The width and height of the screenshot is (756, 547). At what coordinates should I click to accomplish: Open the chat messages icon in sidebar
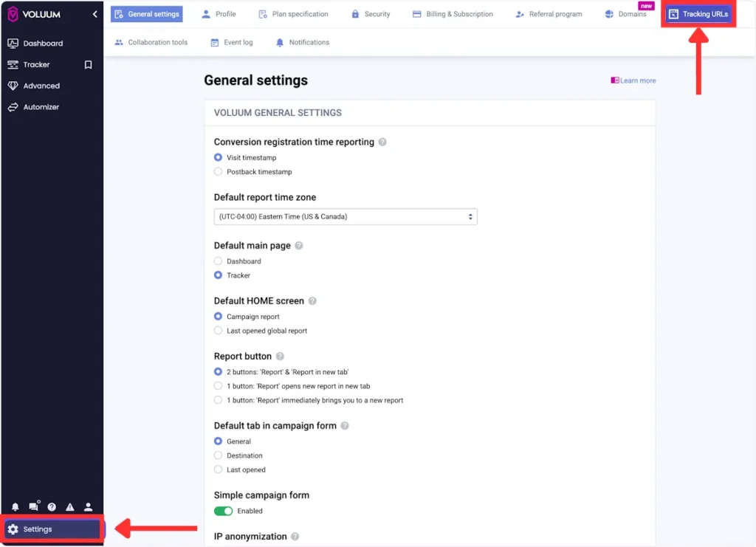[x=34, y=506]
